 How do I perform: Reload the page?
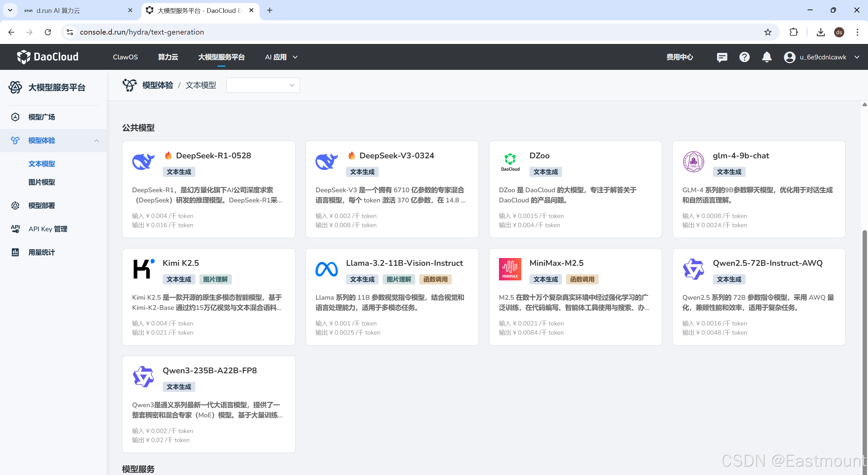pyautogui.click(x=48, y=32)
